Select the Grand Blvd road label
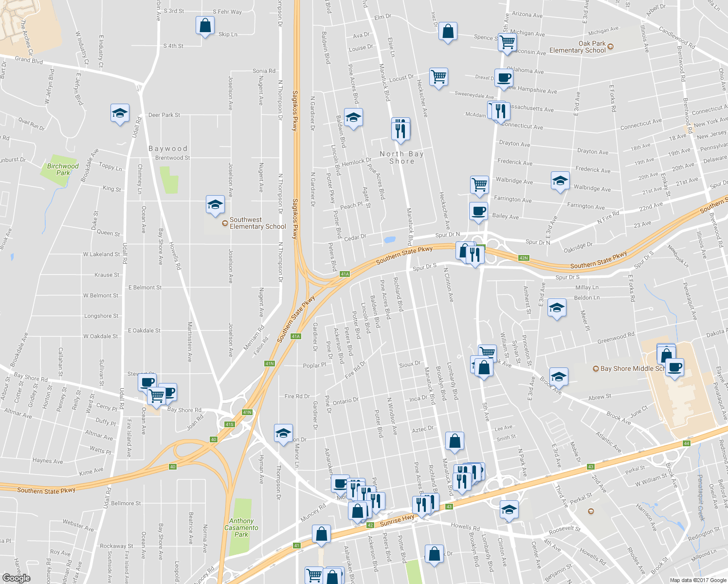 [29, 60]
